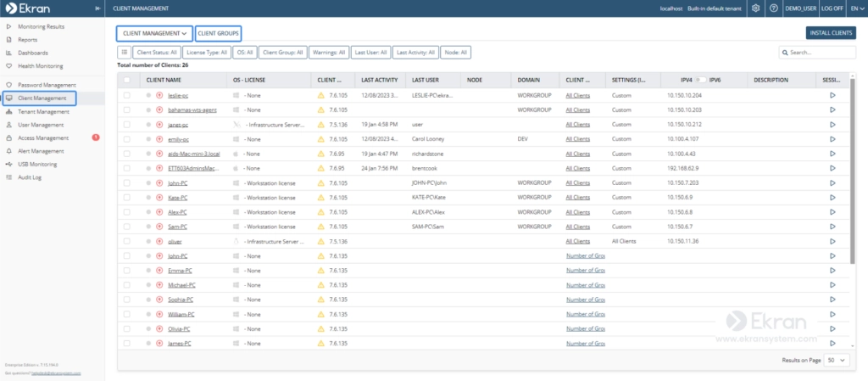Open License Type filter dropdown
Viewport: 868px width, 381px height.
click(207, 52)
